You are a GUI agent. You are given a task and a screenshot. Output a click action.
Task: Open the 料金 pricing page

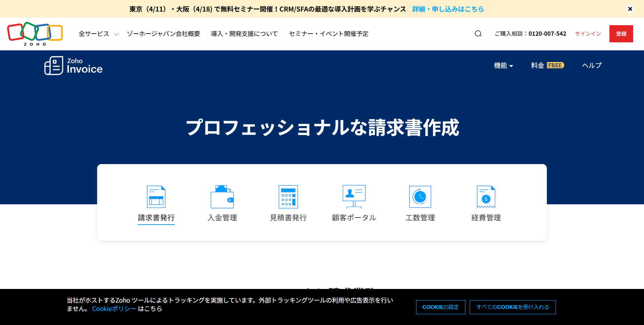click(x=537, y=65)
